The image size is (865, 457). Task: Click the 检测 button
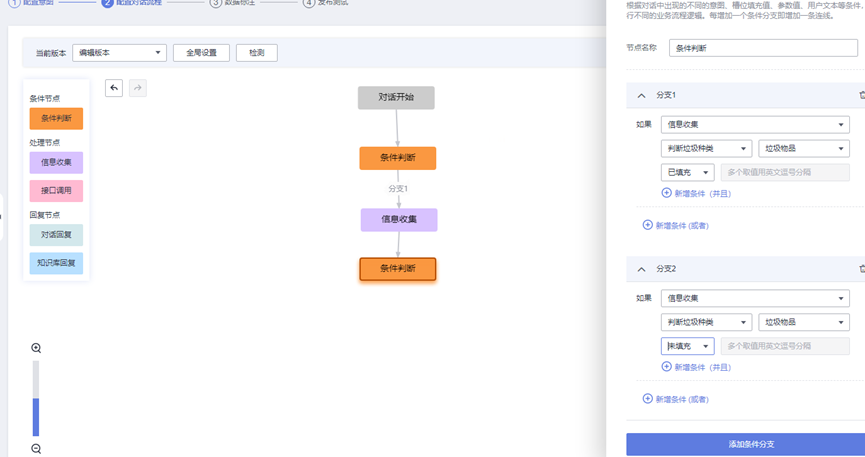click(x=257, y=52)
